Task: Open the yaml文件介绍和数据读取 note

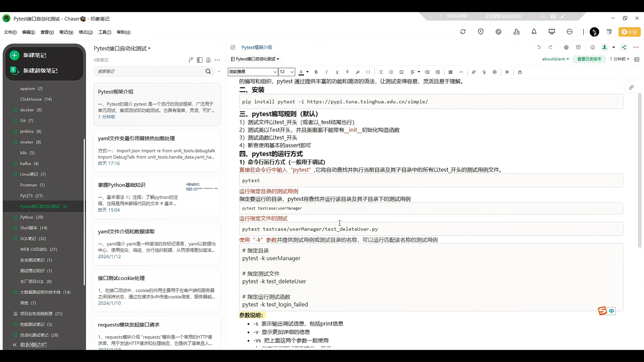Action: click(157, 244)
